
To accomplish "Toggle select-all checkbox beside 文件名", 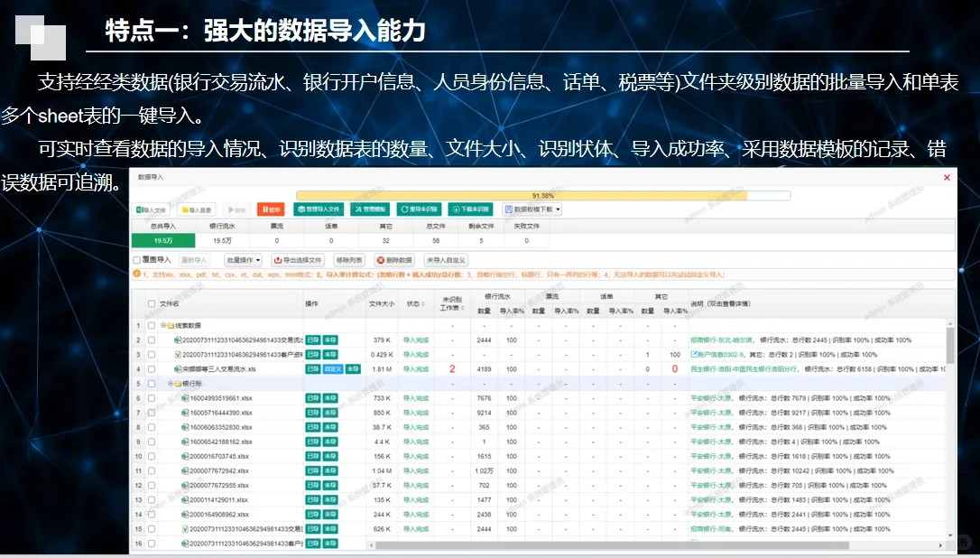I will tap(152, 303).
